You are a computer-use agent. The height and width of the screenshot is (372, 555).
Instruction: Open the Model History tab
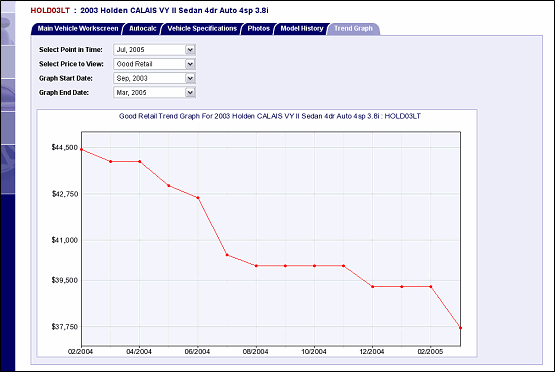[302, 29]
